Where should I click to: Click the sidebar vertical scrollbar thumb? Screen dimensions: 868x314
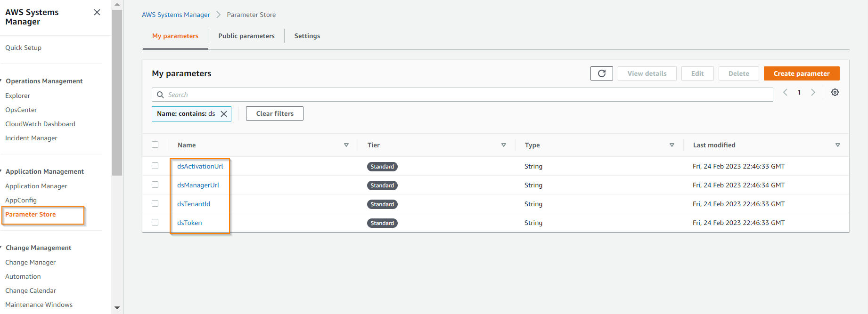[117, 93]
